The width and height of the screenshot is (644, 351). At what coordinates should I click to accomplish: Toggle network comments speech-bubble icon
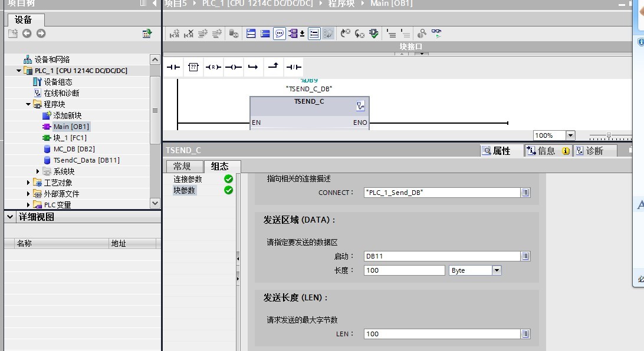point(280,34)
